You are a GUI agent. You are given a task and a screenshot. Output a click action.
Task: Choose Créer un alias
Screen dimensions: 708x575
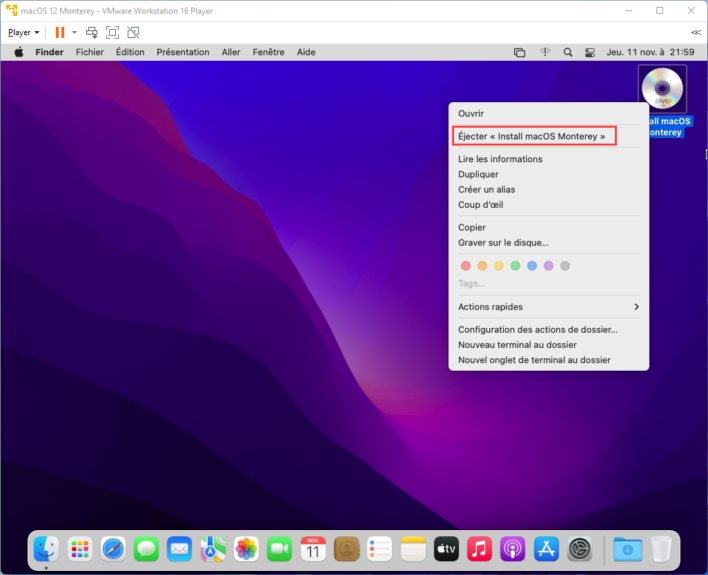(x=549, y=189)
